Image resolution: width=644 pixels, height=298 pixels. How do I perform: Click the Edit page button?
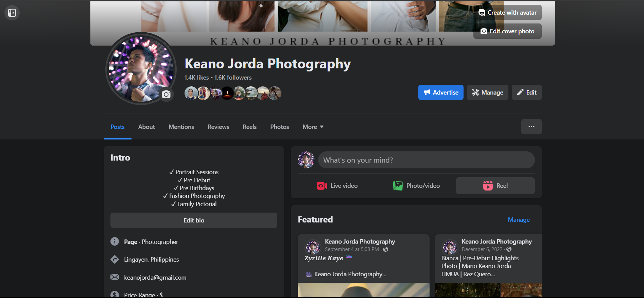pyautogui.click(x=527, y=93)
